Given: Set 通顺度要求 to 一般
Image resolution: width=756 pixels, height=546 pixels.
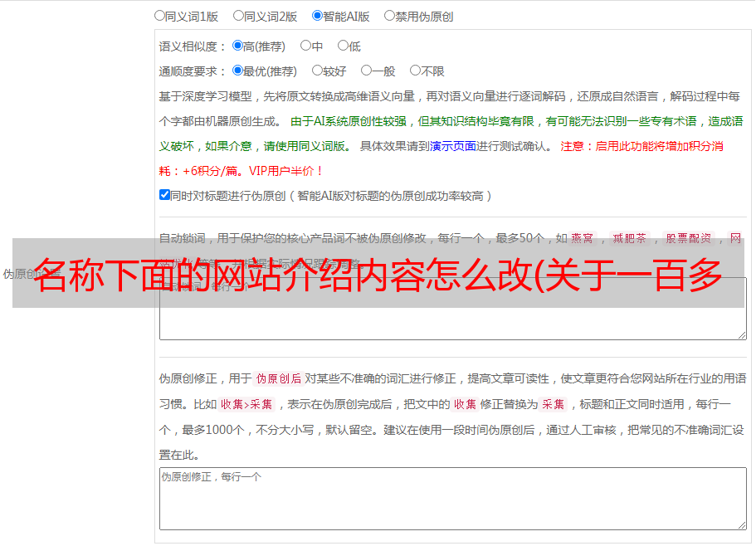Looking at the screenshot, I should (x=367, y=71).
